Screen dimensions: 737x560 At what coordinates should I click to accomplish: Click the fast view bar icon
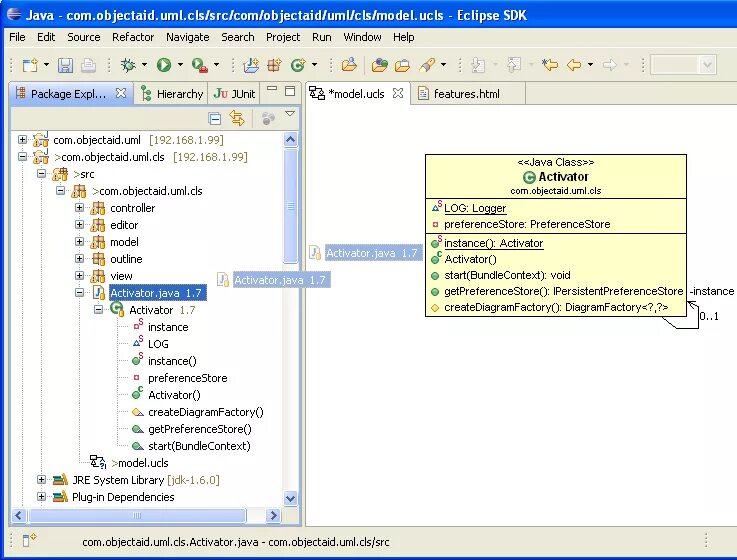point(29,540)
